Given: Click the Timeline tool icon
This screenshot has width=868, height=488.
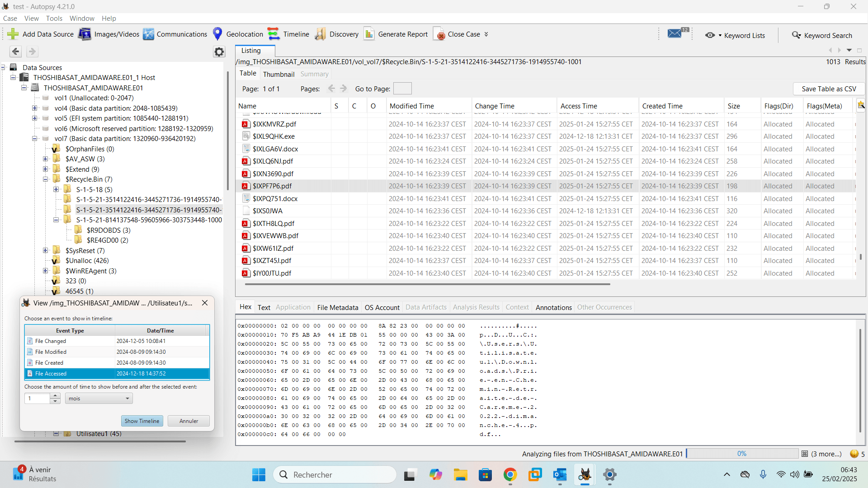Looking at the screenshot, I should (x=274, y=34).
